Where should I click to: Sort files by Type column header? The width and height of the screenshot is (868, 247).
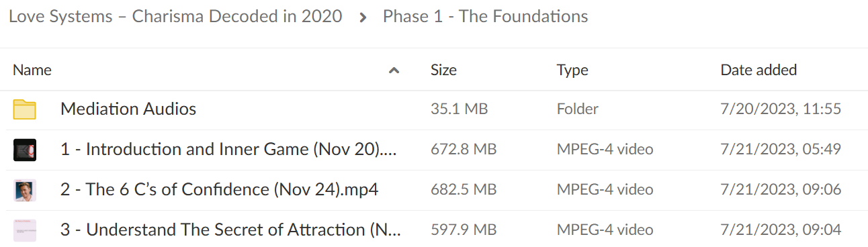click(x=572, y=70)
